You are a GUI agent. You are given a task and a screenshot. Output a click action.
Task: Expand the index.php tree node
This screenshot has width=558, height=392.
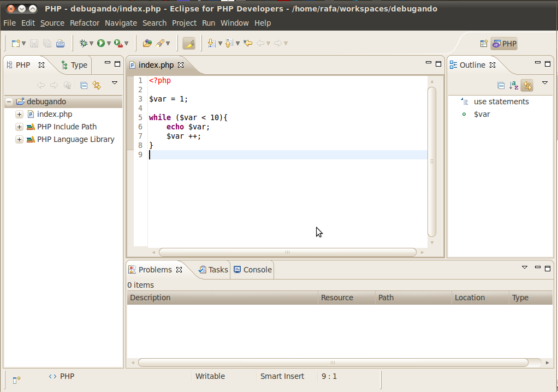point(20,114)
